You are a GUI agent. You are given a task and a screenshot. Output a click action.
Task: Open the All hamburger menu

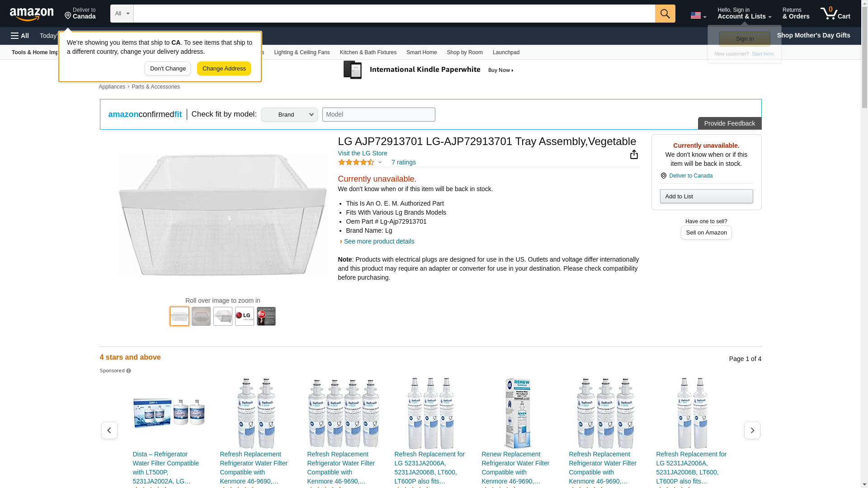click(x=20, y=36)
